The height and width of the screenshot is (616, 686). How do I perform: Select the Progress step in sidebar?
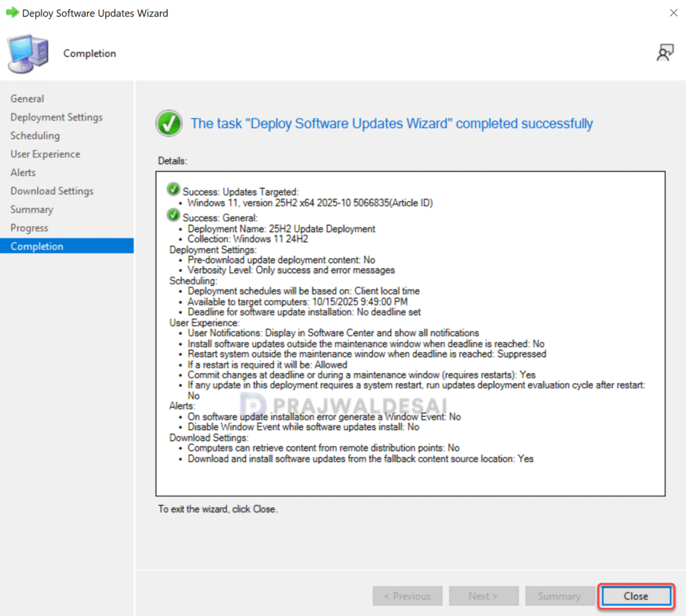pos(29,228)
